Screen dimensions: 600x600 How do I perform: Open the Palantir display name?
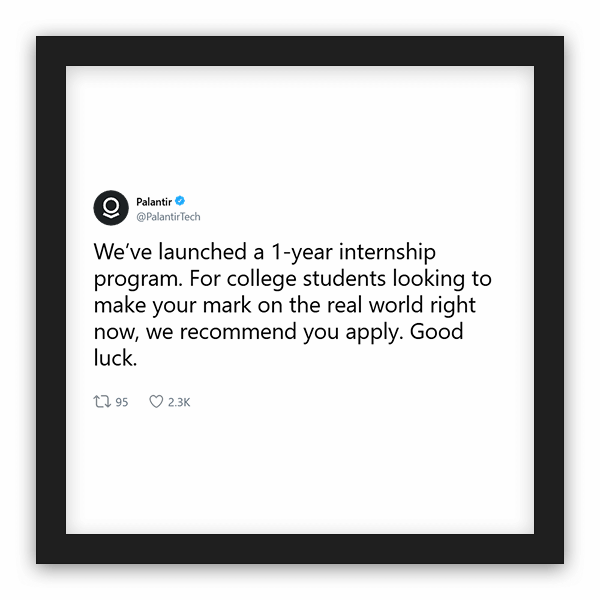click(153, 200)
